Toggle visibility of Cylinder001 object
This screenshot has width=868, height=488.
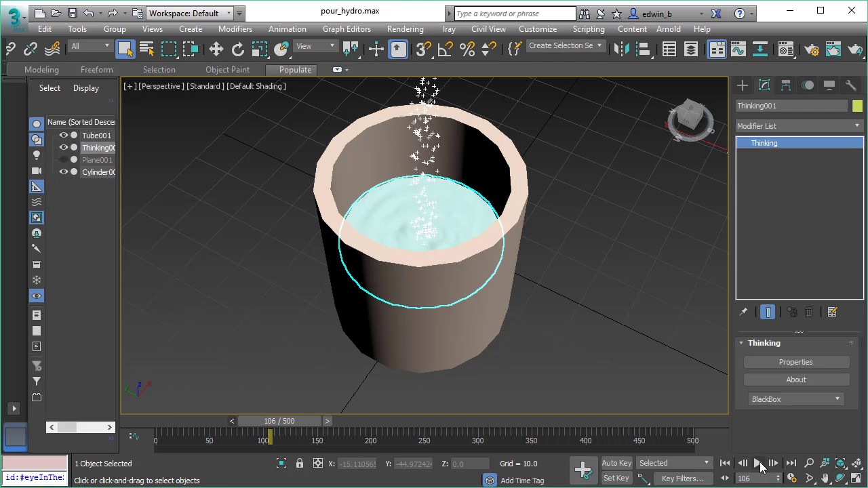click(x=64, y=172)
